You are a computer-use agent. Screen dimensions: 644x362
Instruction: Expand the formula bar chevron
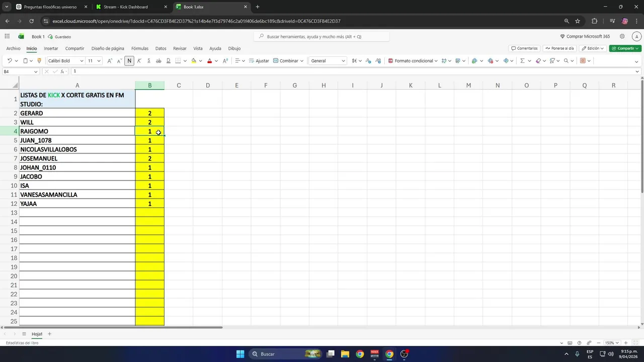[x=637, y=71]
